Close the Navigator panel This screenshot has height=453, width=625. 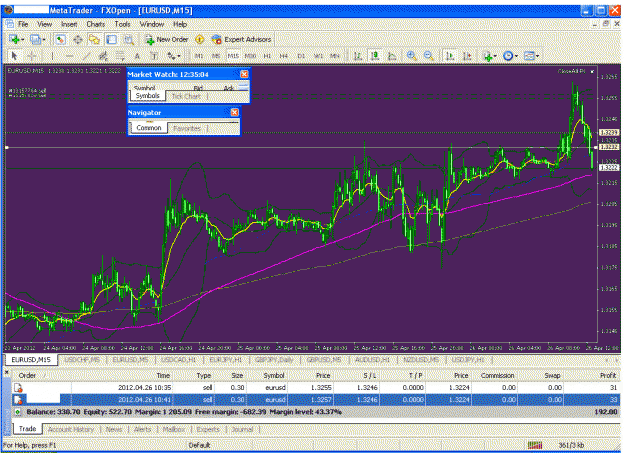click(x=235, y=112)
